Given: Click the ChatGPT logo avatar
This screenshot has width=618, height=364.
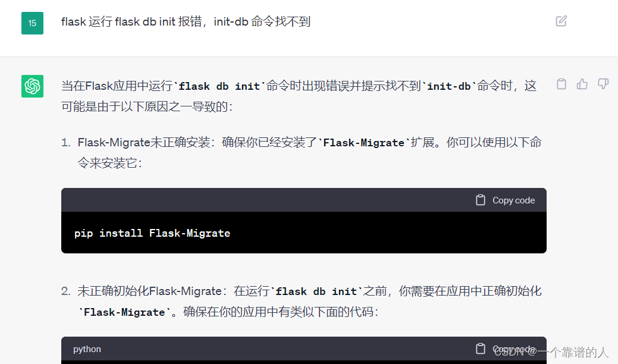Looking at the screenshot, I should pyautogui.click(x=32, y=86).
